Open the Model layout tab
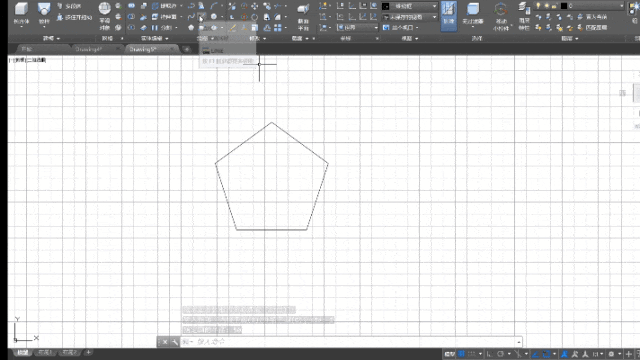 (22, 352)
